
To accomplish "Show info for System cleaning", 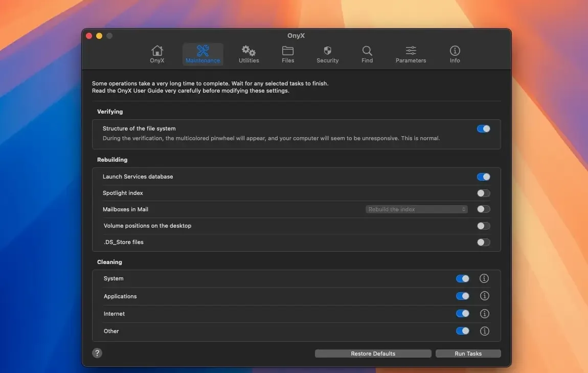I will [484, 278].
